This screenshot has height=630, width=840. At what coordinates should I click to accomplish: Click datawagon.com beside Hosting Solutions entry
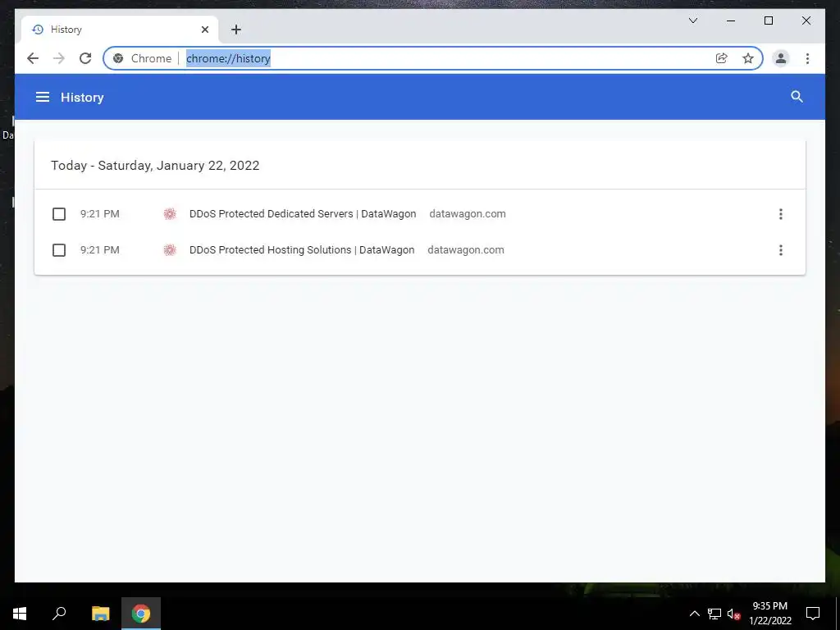click(x=466, y=249)
